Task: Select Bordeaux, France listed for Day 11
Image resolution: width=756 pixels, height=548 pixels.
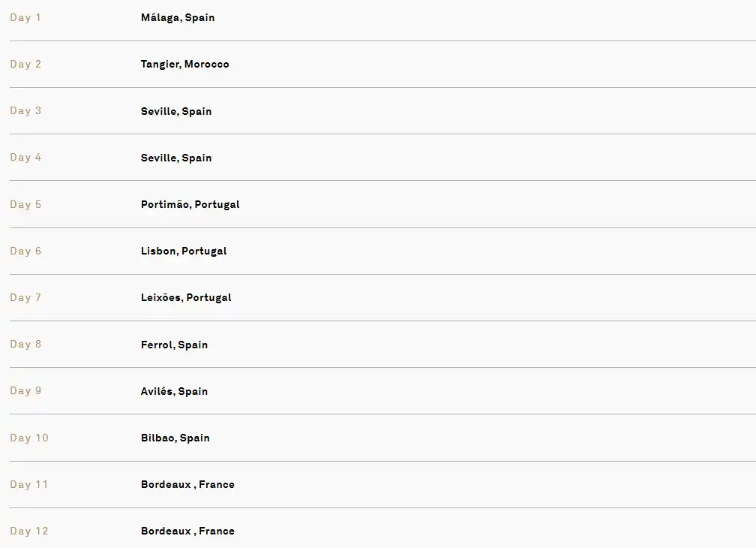Action: pyautogui.click(x=187, y=484)
